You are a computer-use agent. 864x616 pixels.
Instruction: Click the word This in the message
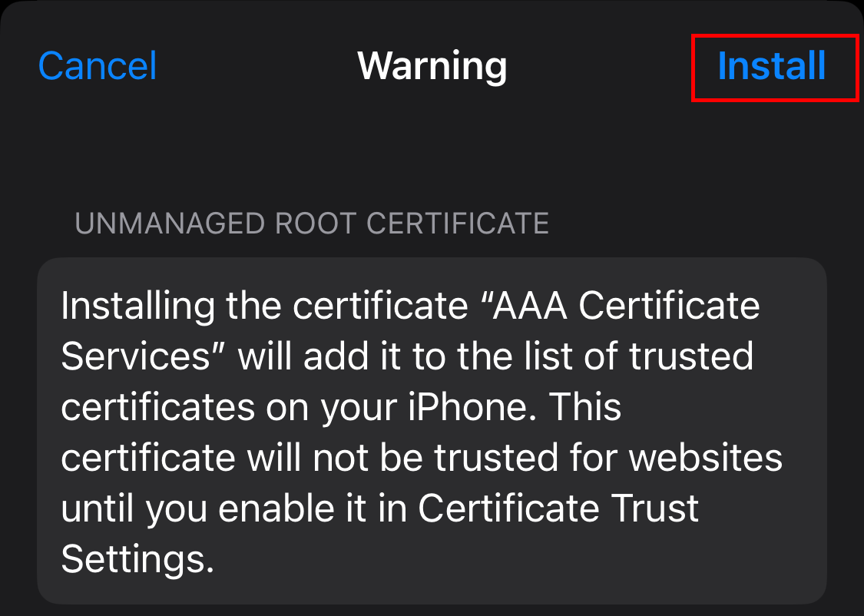586,408
